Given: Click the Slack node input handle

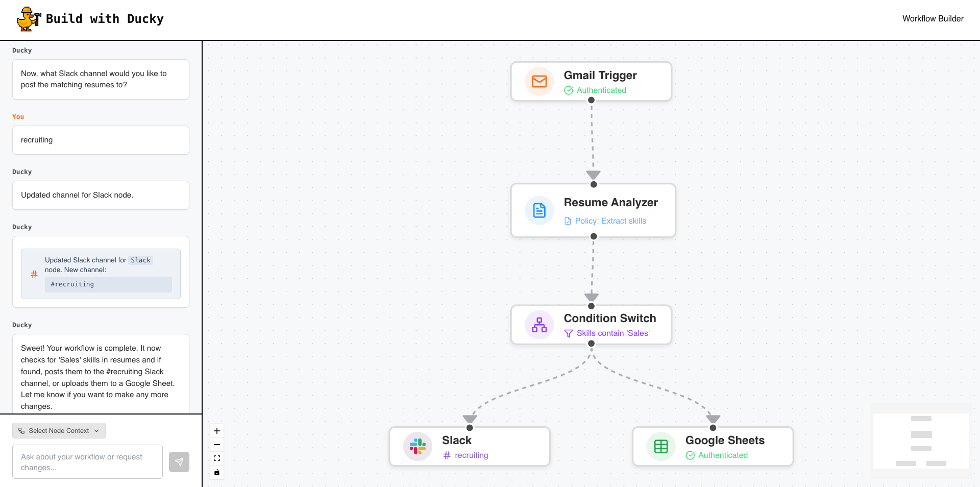Looking at the screenshot, I should pos(470,428).
